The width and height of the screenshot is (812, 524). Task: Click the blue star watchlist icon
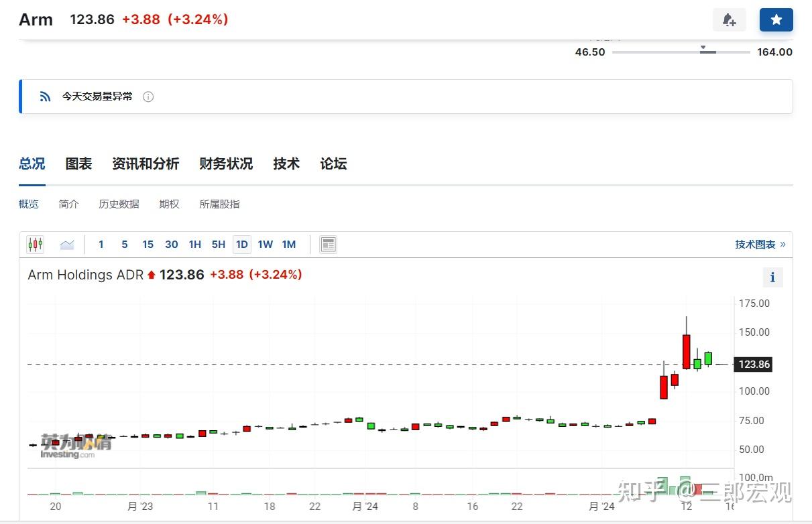coord(776,19)
